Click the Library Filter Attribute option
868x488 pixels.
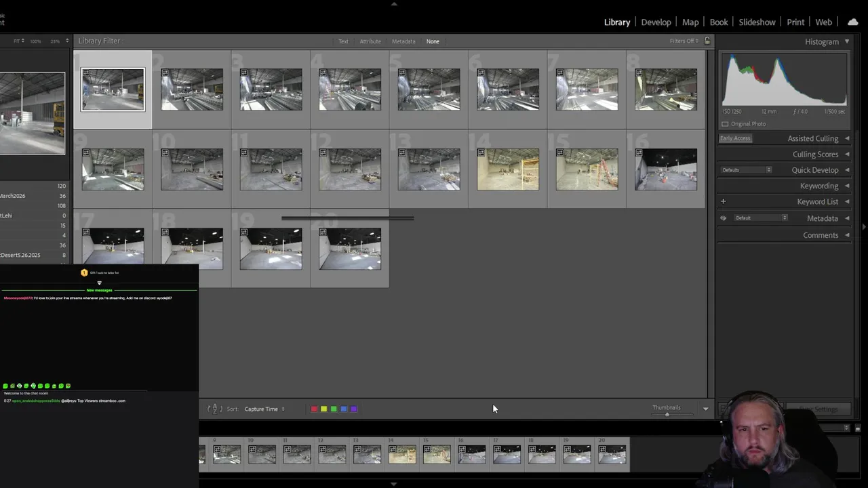370,41
